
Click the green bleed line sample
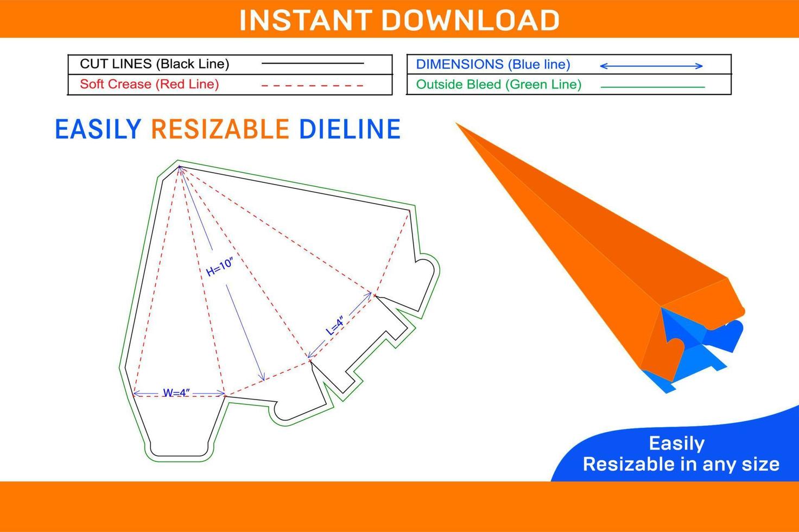653,87
